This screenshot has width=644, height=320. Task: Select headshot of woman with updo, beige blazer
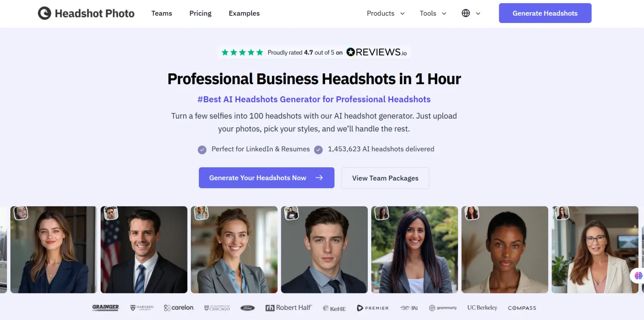point(505,250)
